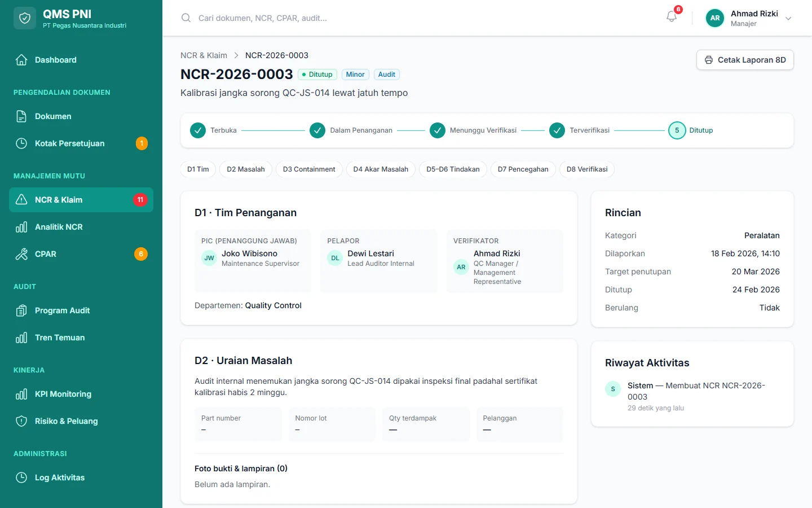Screen dimensions: 812x508
Task: Click the Sistem activity avatar
Action: coord(613,389)
